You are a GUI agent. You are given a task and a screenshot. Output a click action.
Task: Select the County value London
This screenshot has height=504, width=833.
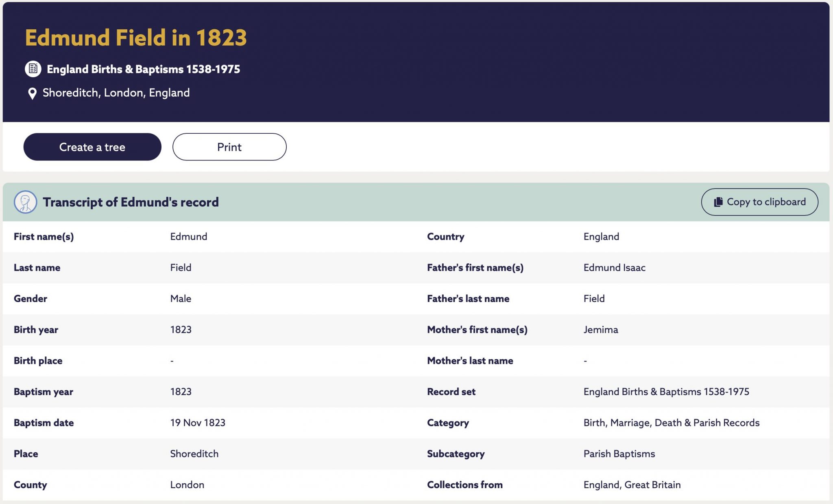click(187, 484)
